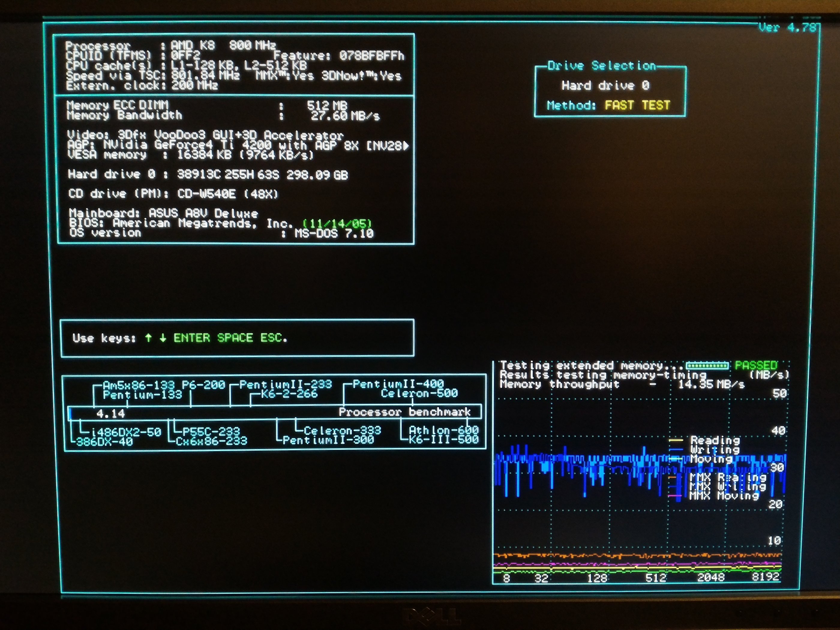Click the ESC key label
This screenshot has height=630, width=840.
(272, 337)
